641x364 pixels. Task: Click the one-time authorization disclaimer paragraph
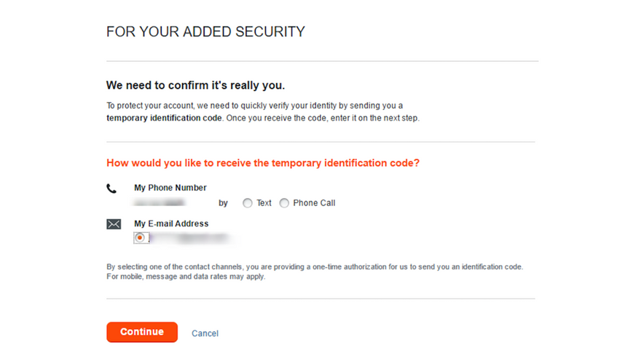314,272
